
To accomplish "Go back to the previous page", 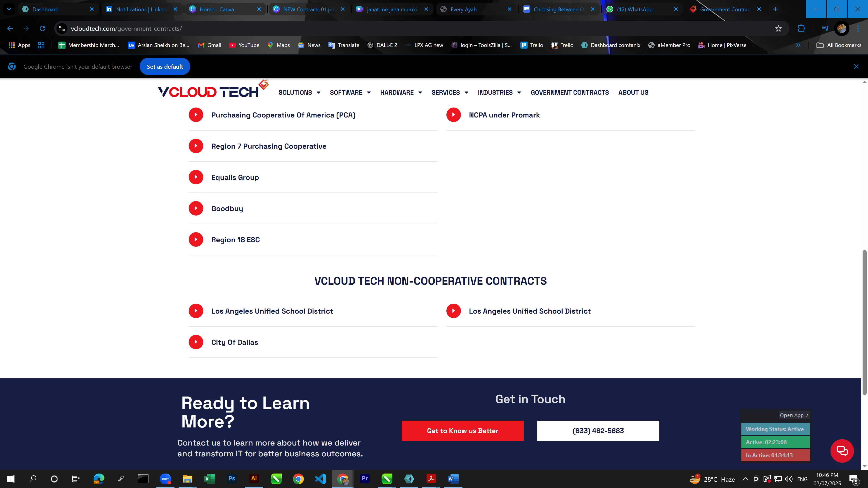I will [10, 29].
